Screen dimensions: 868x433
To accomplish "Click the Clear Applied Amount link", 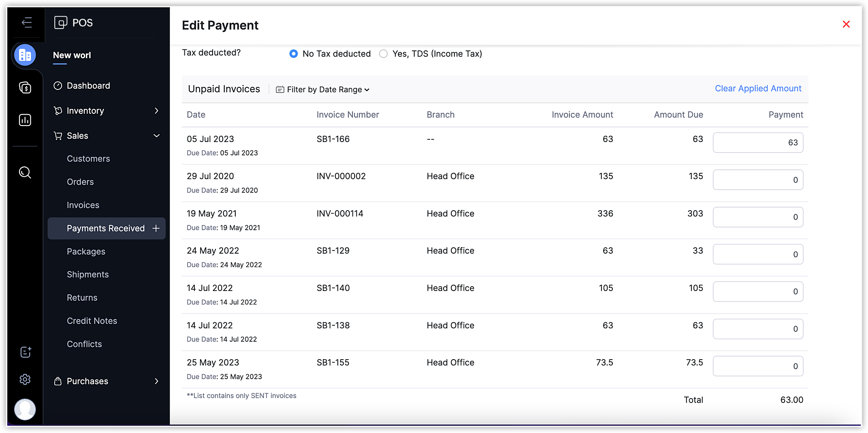I will click(758, 89).
